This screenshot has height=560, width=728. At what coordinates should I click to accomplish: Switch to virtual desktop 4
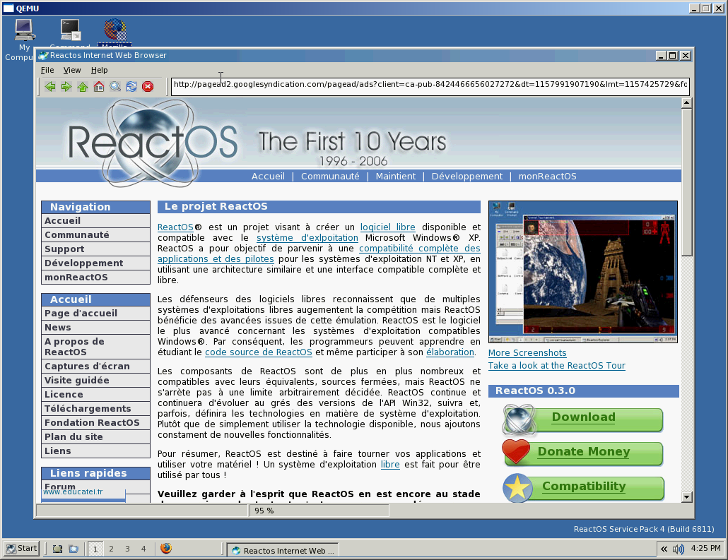click(x=143, y=549)
